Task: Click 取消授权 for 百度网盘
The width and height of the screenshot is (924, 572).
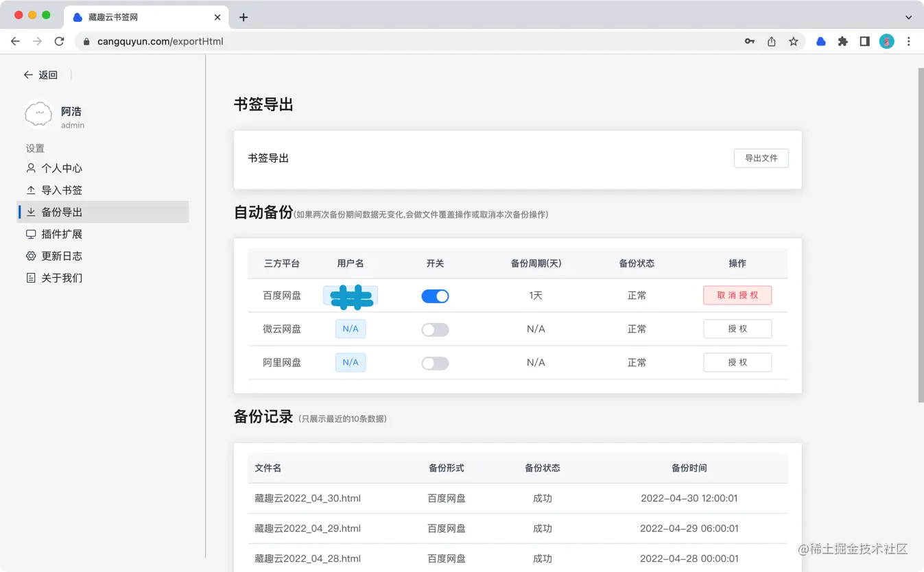Action: coord(737,295)
